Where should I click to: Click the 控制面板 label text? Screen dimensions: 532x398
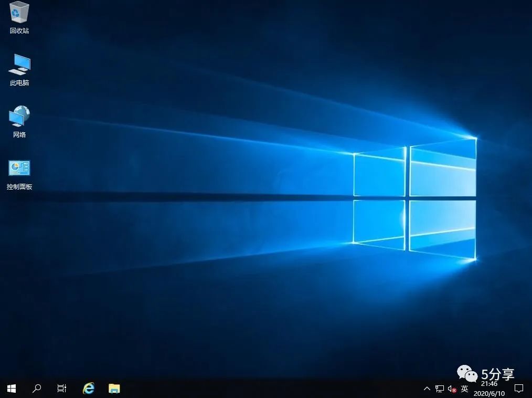[x=19, y=187]
